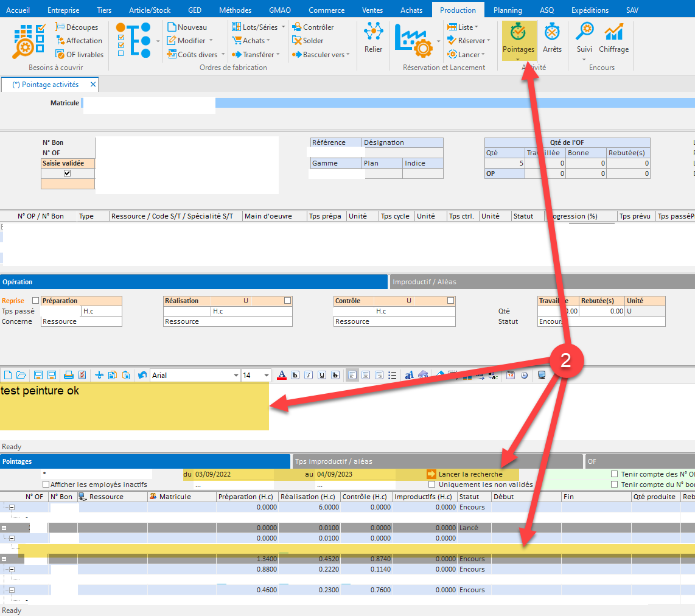Screen dimensions: 695x616
Task: Open the font size 14 dropdown
Action: pos(266,376)
